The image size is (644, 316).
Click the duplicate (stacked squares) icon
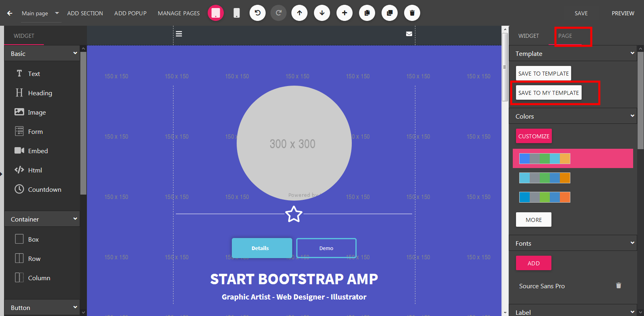coord(390,13)
